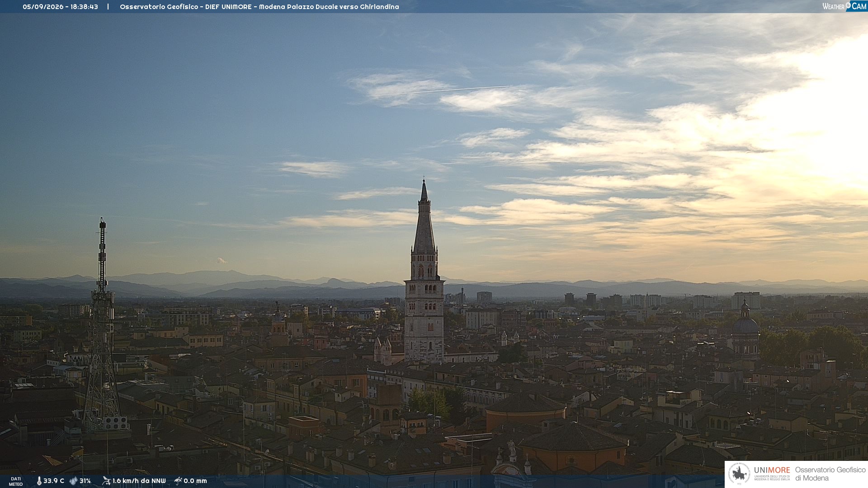Click the wind anemometer icon
868x488 pixels.
click(x=106, y=481)
